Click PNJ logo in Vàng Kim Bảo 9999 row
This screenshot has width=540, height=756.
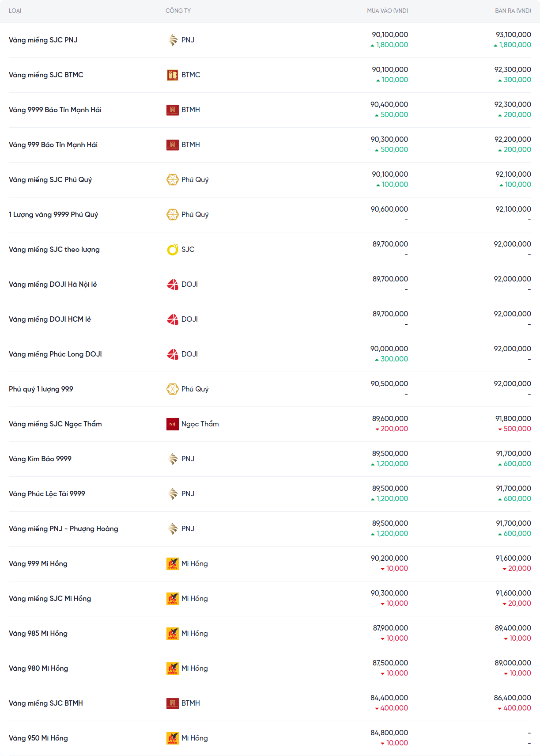pos(172,459)
